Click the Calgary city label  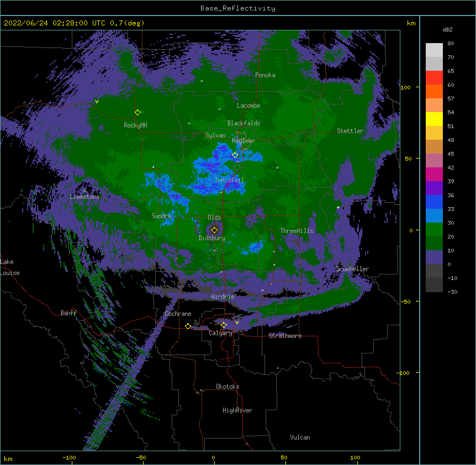(221, 333)
